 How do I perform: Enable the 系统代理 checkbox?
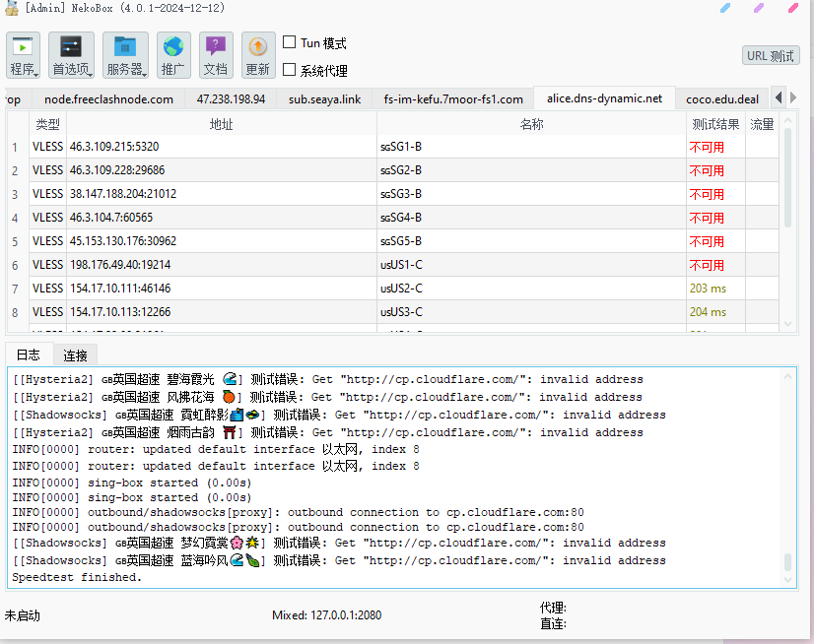click(289, 70)
